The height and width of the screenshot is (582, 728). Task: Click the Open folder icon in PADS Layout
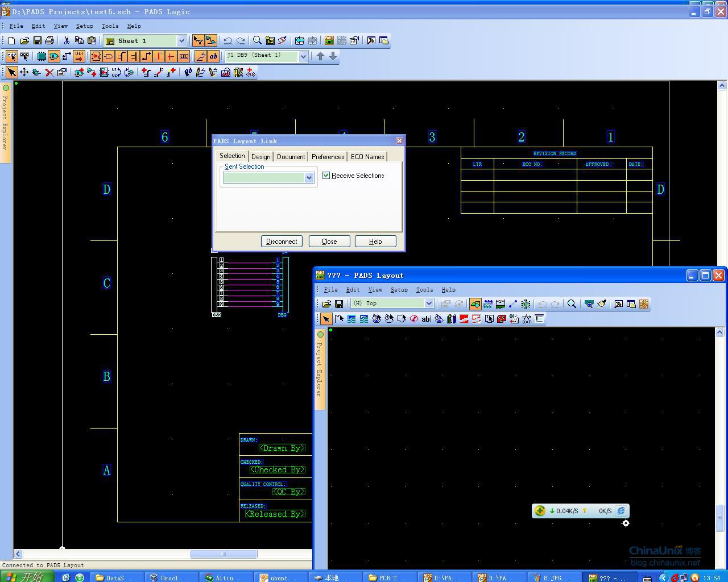(x=326, y=304)
